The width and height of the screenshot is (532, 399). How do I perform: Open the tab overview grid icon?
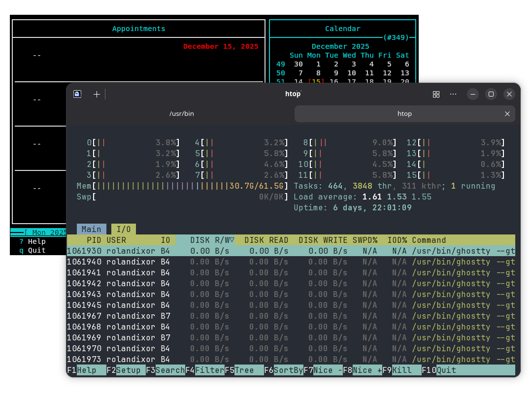coord(436,94)
